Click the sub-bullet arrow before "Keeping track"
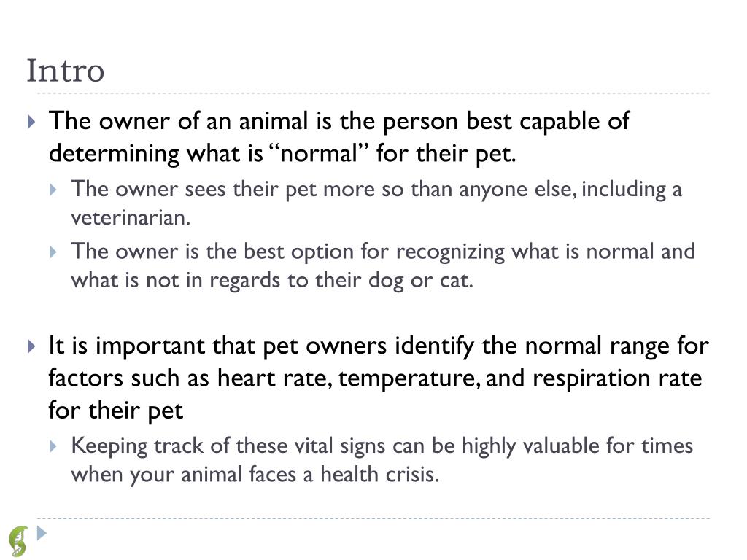The image size is (747, 560). pos(53,446)
